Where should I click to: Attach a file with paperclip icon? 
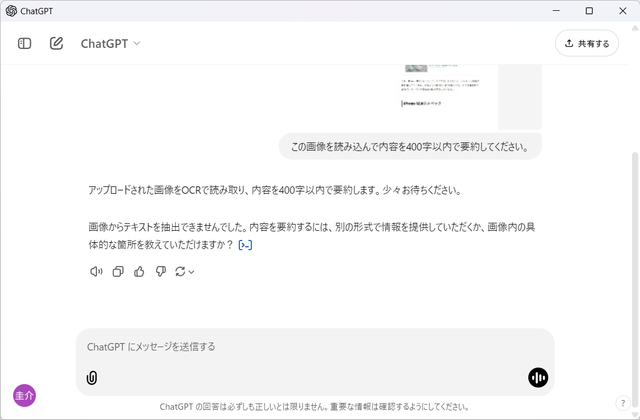92,378
